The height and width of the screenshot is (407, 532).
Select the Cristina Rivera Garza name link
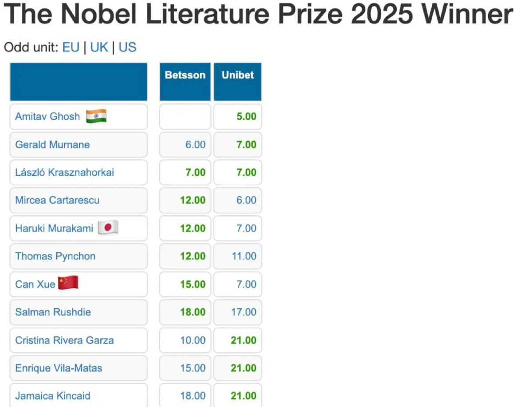tap(64, 340)
